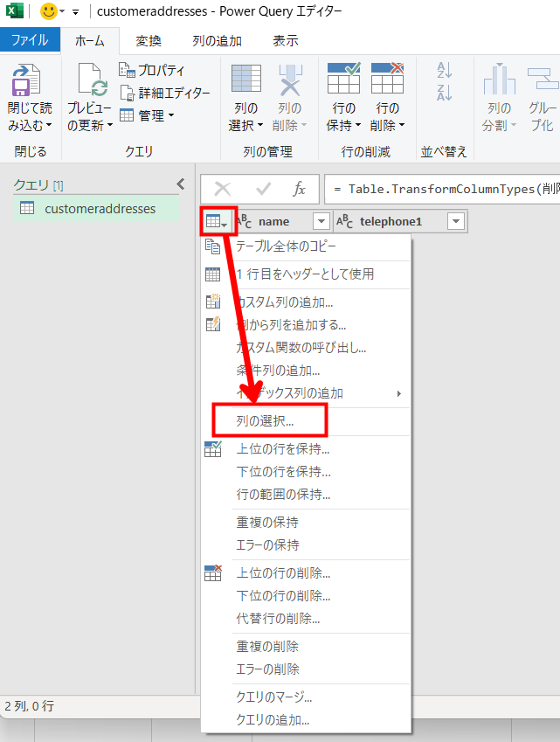Click the 閉じて読み込む icon
560x742 pixels.
(26, 79)
